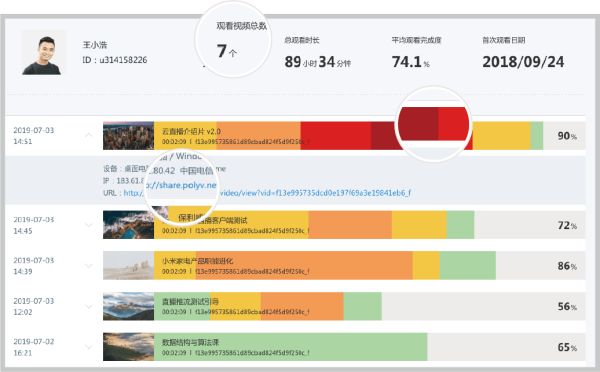Click the first watch date 2018/09/24
600x372 pixels.
[523, 62]
